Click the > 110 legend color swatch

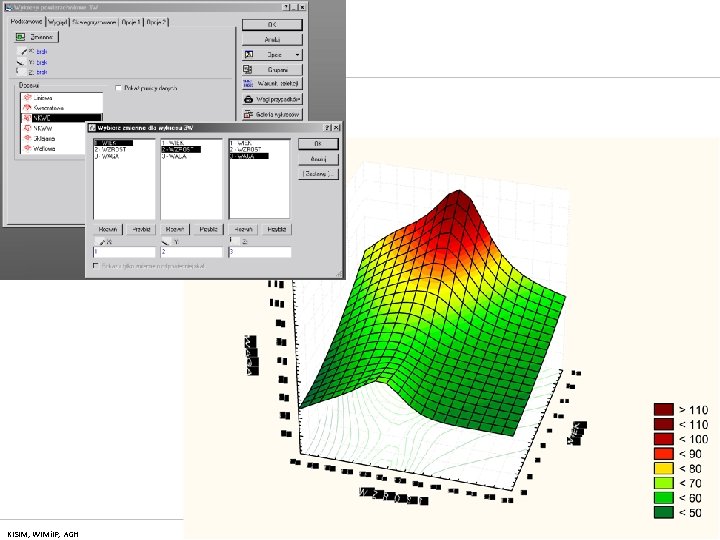click(x=664, y=410)
